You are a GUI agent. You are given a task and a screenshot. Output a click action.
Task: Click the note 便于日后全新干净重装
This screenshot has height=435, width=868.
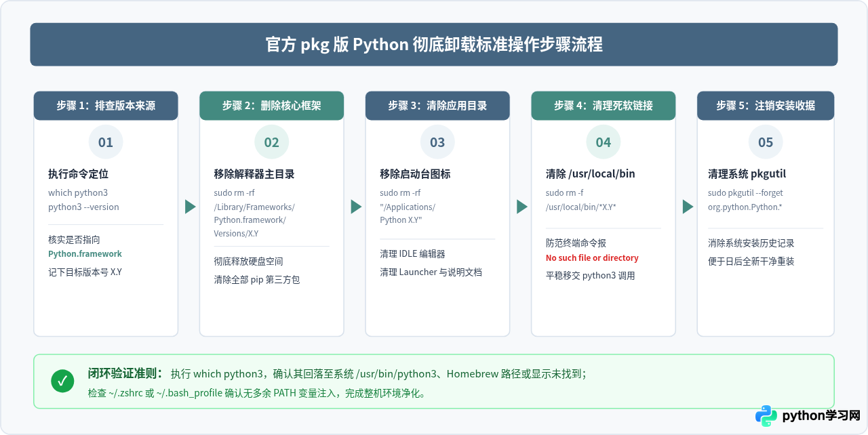coord(751,262)
